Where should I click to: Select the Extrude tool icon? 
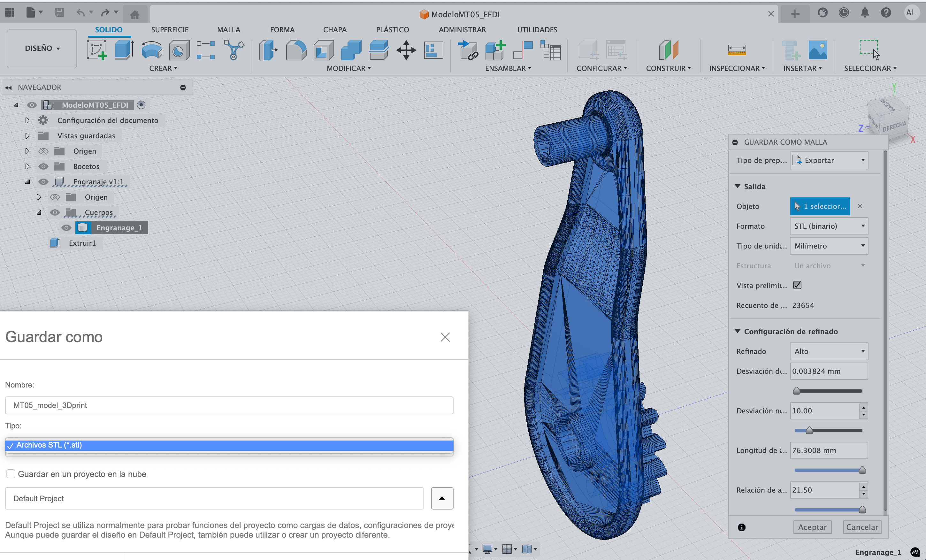click(x=124, y=50)
